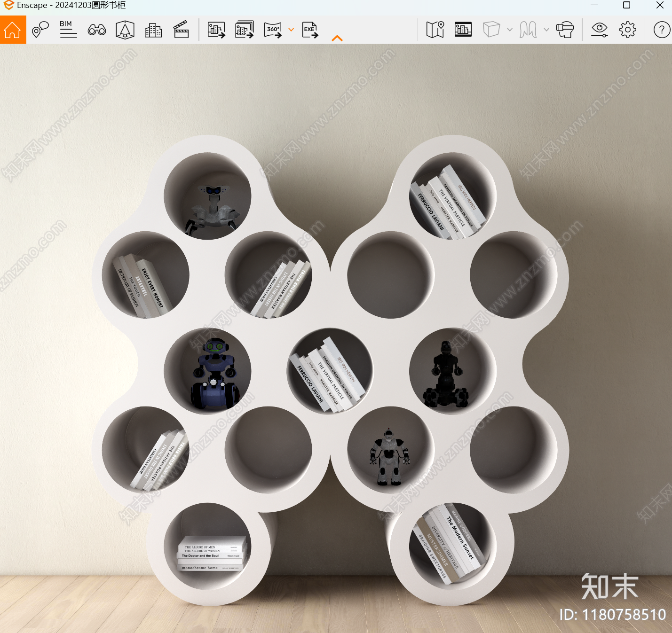Export a single screenshot

tap(216, 30)
